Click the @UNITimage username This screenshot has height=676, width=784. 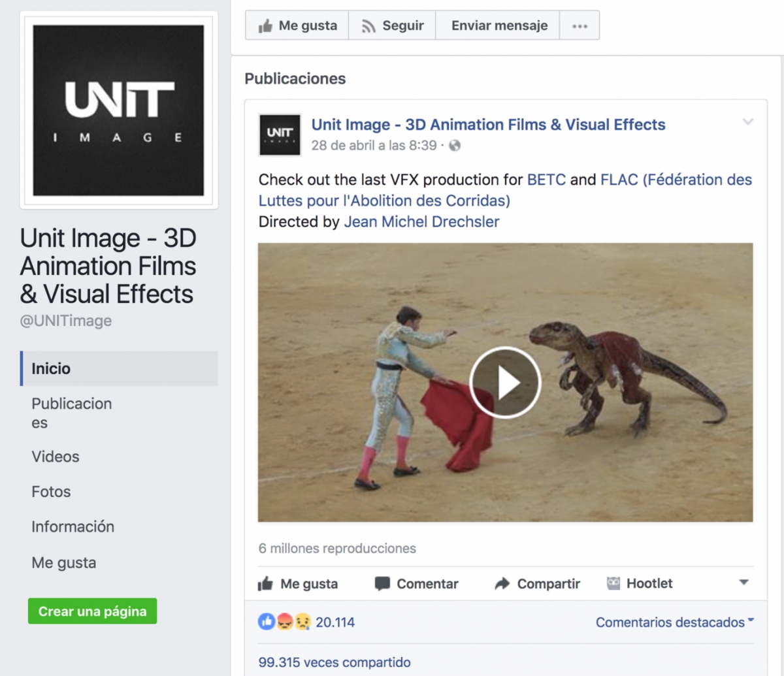[66, 321]
